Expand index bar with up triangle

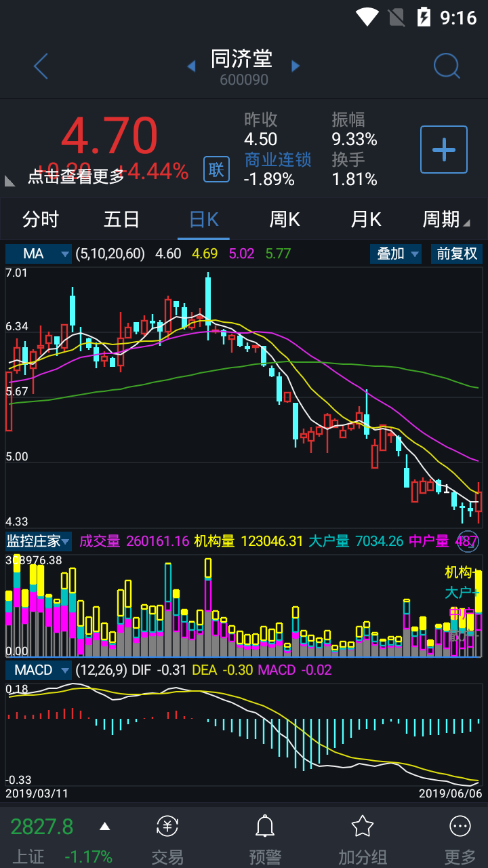point(104,826)
